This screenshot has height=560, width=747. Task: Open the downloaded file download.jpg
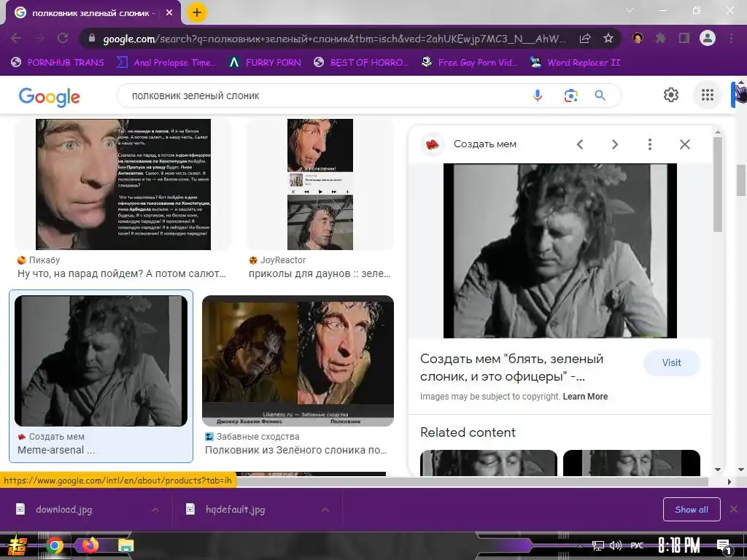tap(64, 510)
